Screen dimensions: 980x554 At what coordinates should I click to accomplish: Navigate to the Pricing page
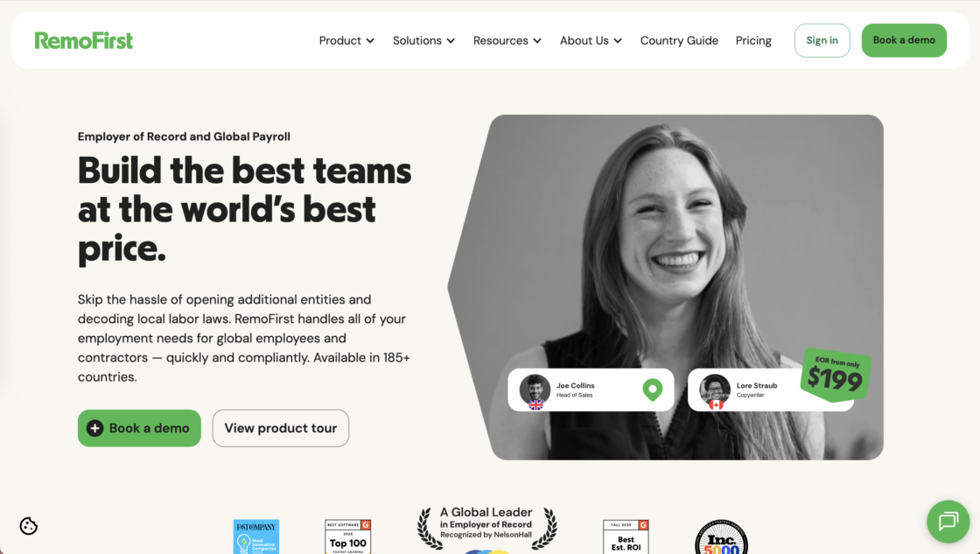[x=753, y=40]
